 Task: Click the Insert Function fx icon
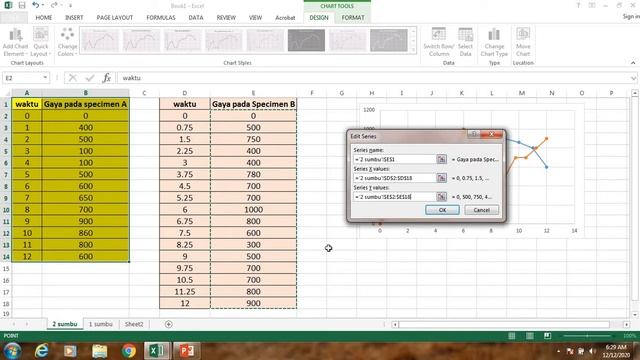[107, 78]
